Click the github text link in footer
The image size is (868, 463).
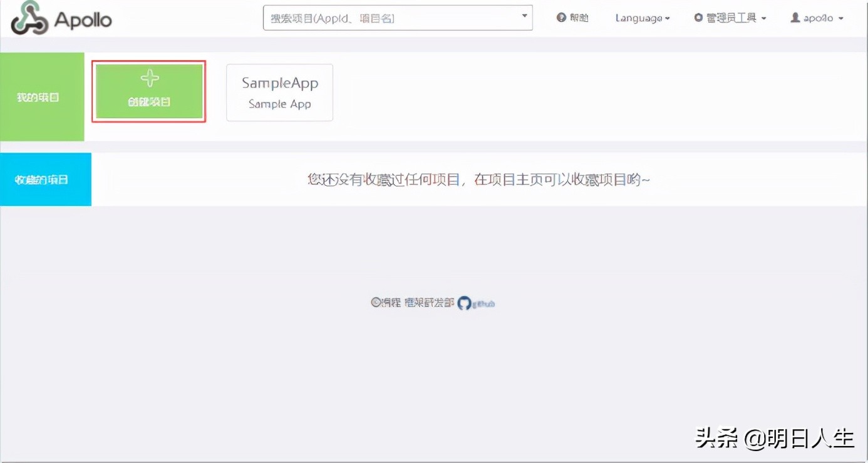tap(483, 304)
